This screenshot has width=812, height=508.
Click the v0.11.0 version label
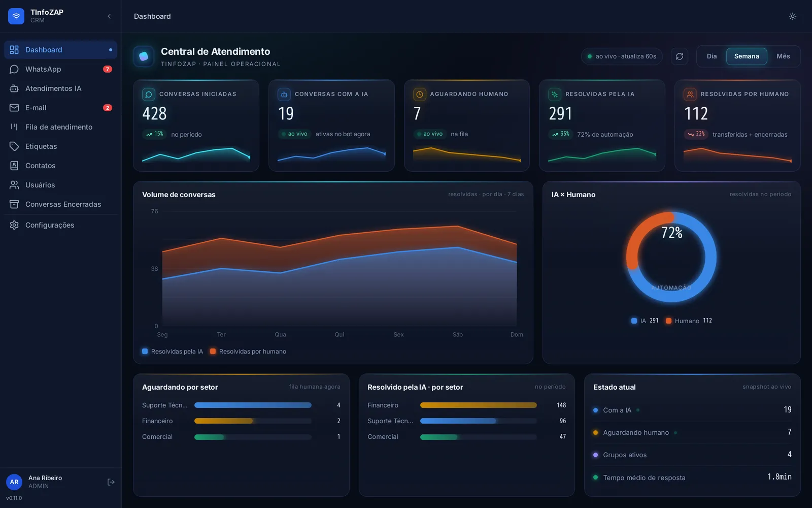(14, 498)
